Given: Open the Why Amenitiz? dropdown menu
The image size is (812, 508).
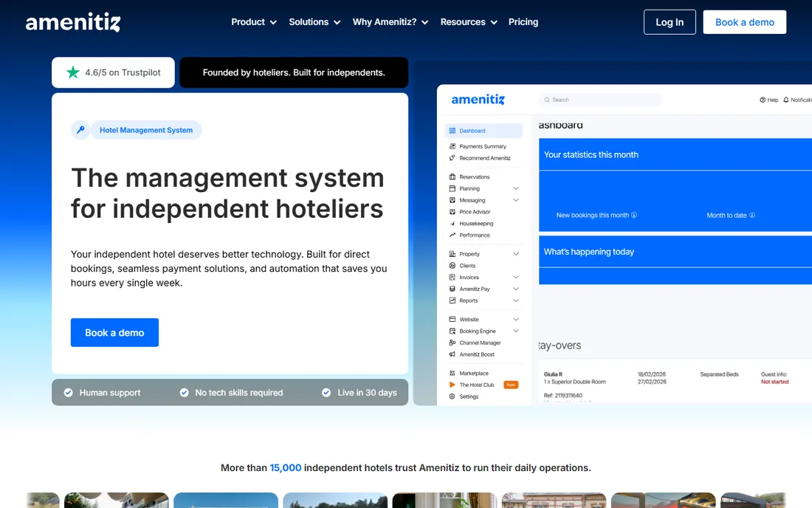Looking at the screenshot, I should (390, 21).
